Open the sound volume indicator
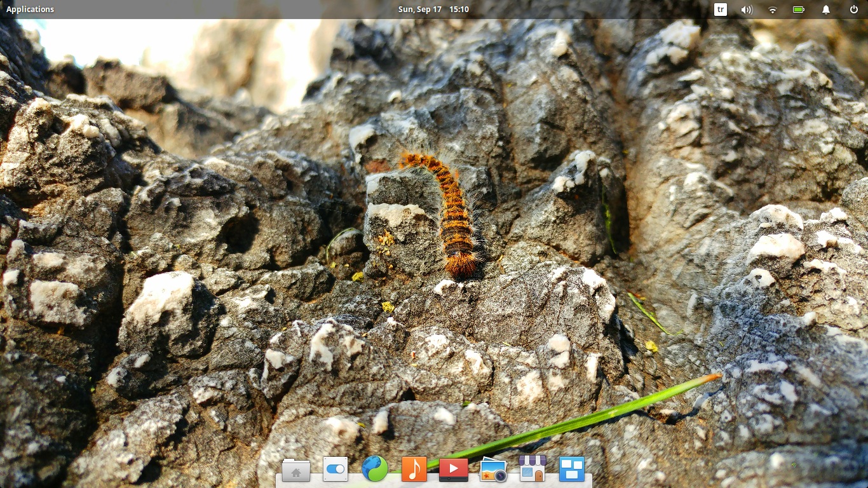The width and height of the screenshot is (868, 488). (x=747, y=10)
